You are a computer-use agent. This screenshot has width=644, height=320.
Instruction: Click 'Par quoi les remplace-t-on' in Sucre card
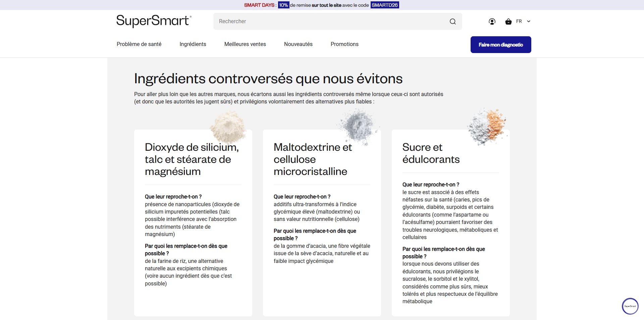tap(444, 253)
